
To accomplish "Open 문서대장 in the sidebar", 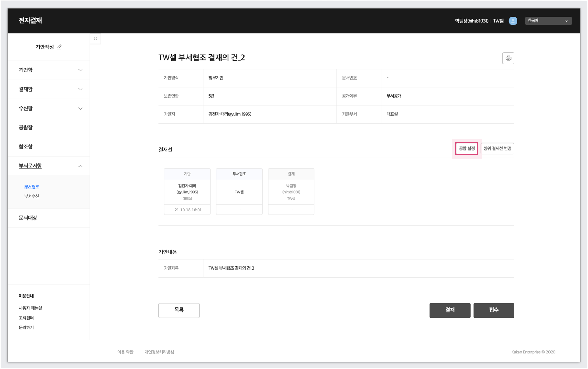I will (x=28, y=218).
